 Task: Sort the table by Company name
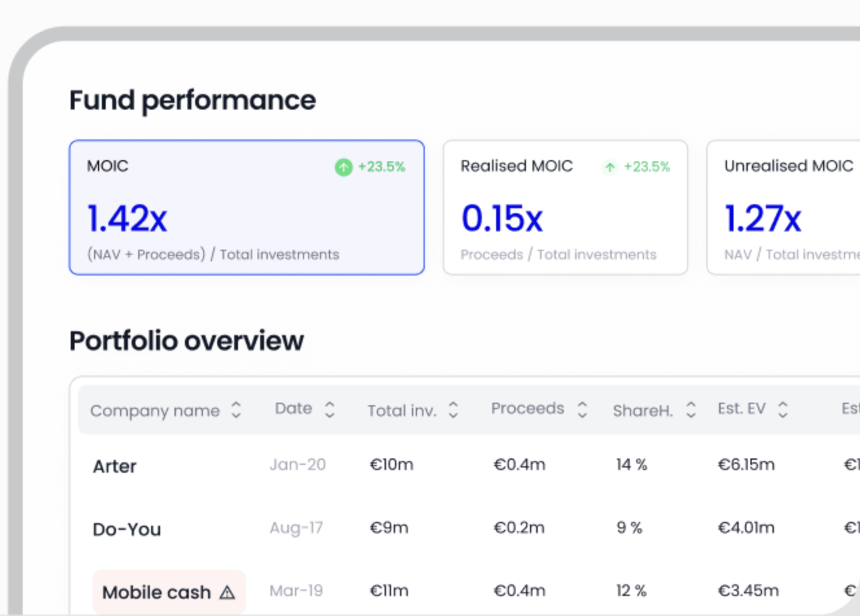[x=236, y=410]
